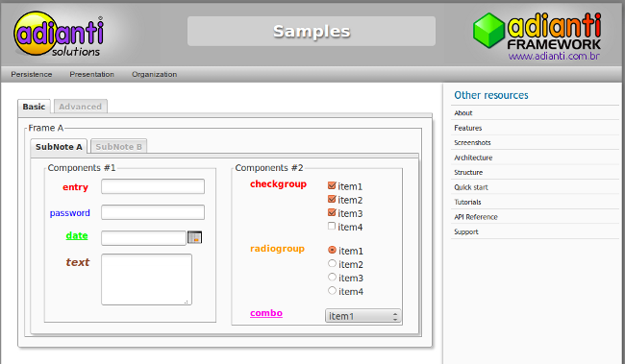Switch to the SubNote B tab
The width and height of the screenshot is (625, 364).
pyautogui.click(x=119, y=147)
